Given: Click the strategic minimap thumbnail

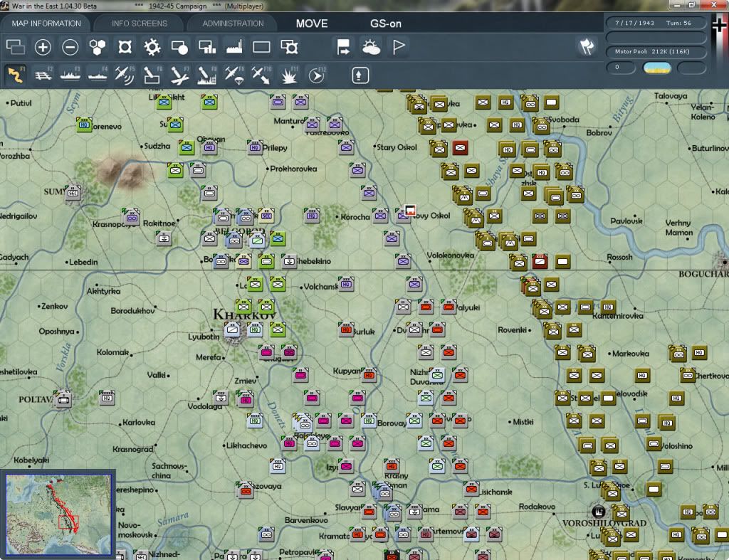Looking at the screenshot, I should click(58, 514).
